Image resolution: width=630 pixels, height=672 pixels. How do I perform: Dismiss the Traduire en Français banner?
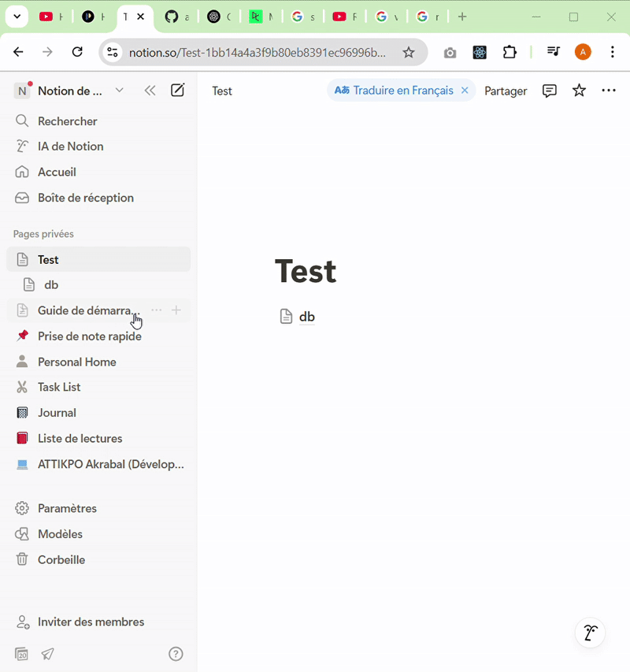465,91
